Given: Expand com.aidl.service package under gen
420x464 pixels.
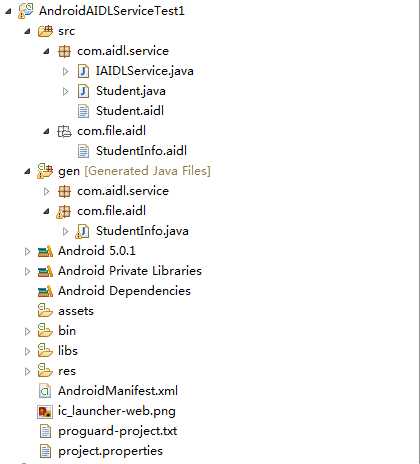Looking at the screenshot, I should (47, 191).
